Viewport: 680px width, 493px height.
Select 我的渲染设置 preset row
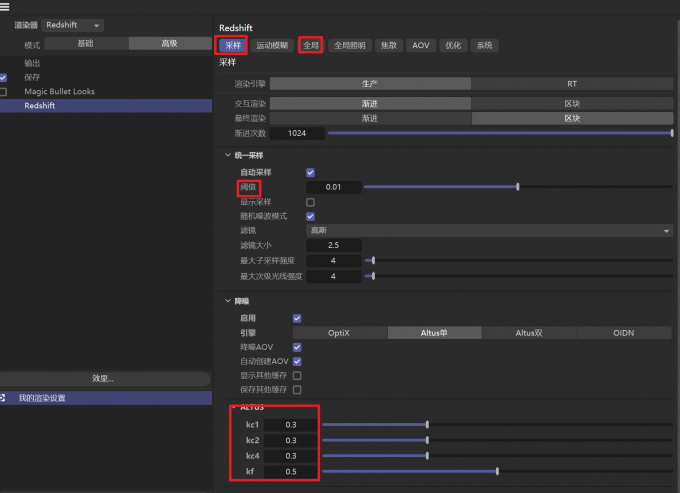click(x=106, y=398)
